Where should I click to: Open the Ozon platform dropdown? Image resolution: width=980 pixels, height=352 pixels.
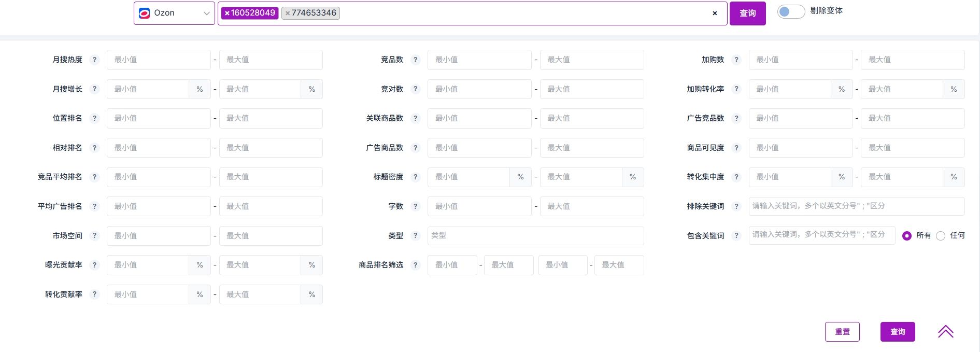[x=174, y=13]
